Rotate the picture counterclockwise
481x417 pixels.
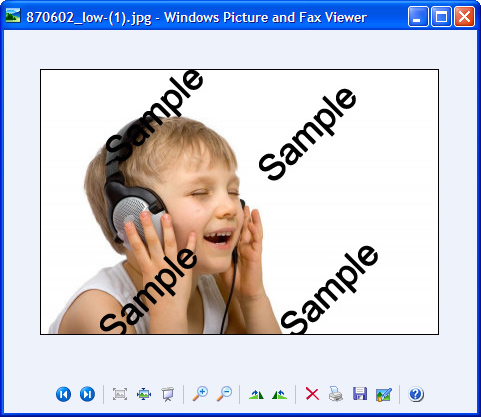pos(280,394)
